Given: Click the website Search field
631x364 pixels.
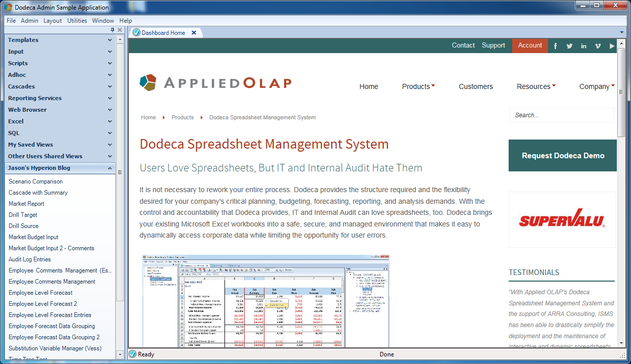Looking at the screenshot, I should [561, 115].
